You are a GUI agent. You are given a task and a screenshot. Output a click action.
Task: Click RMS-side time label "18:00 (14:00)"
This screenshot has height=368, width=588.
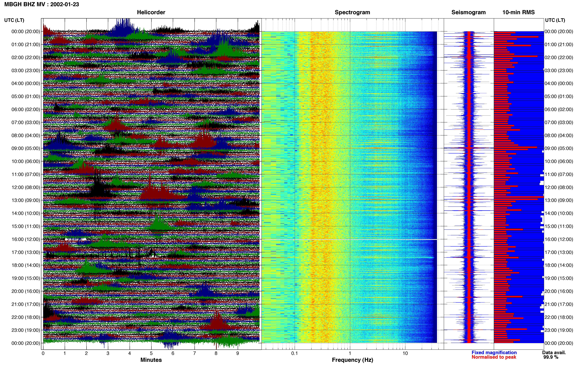(559, 265)
